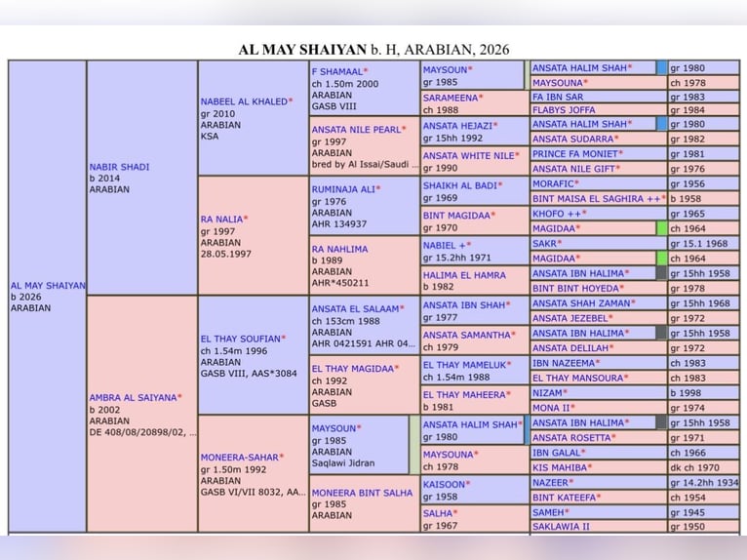
Task: Open ANSATA WHITE NILE link
Action: (469, 155)
